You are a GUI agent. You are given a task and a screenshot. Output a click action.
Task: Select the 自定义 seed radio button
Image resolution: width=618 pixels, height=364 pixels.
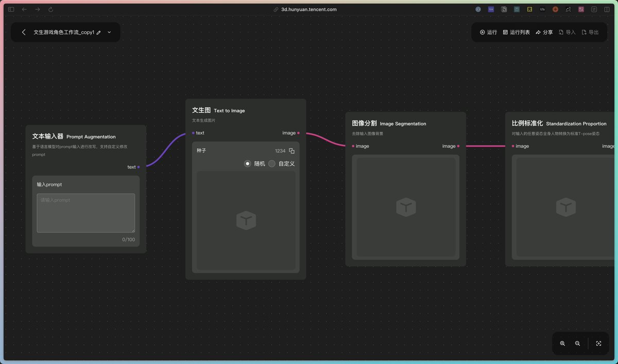(x=272, y=164)
